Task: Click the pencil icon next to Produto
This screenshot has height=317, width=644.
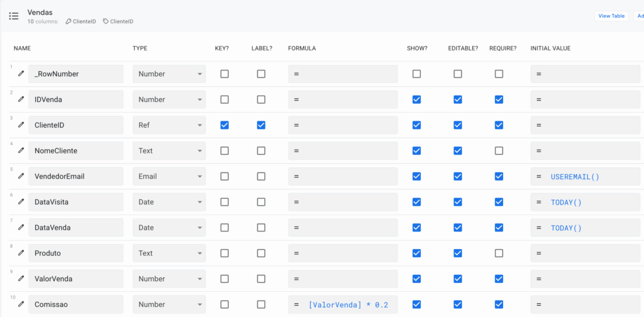Action: tap(21, 253)
